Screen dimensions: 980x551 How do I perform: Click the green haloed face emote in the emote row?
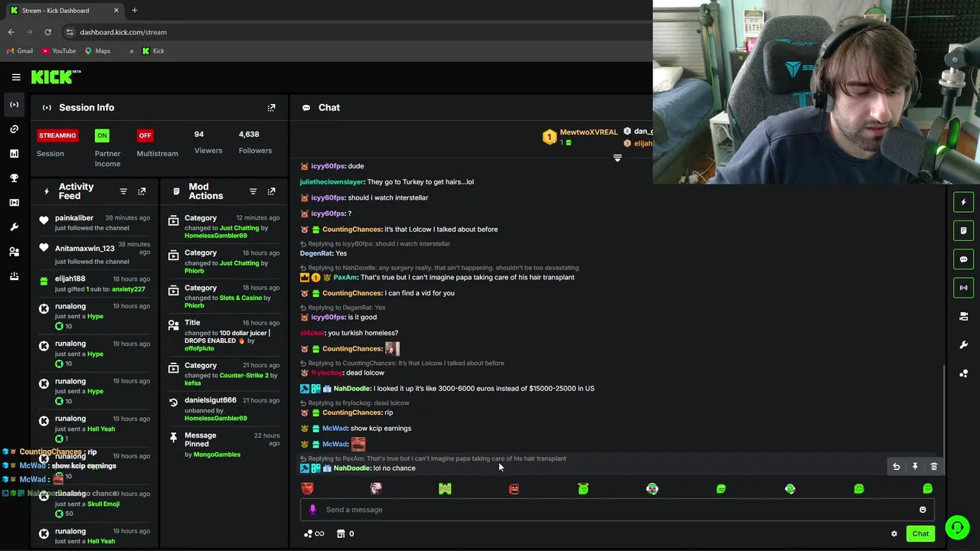(583, 489)
